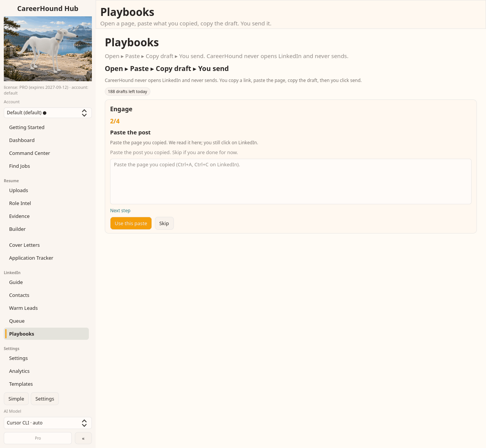Open Getting Started in the sidebar
The image size is (486, 448).
tap(46, 127)
